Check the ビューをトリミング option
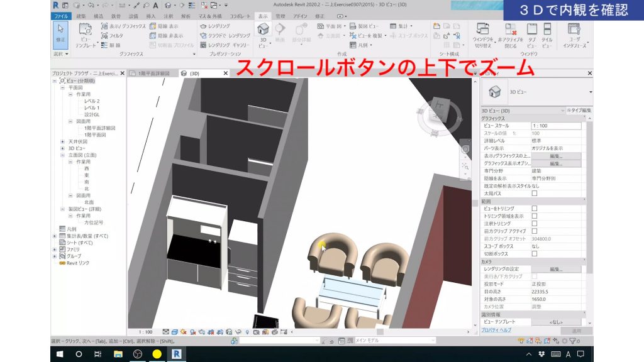Image resolution: width=644 pixels, height=362 pixels. (534, 207)
